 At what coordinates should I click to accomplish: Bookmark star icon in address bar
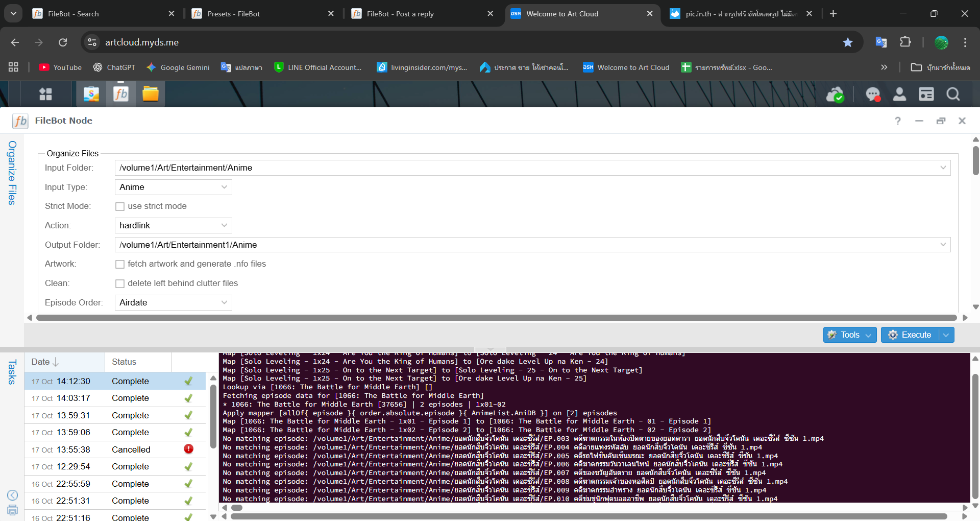pyautogui.click(x=848, y=42)
